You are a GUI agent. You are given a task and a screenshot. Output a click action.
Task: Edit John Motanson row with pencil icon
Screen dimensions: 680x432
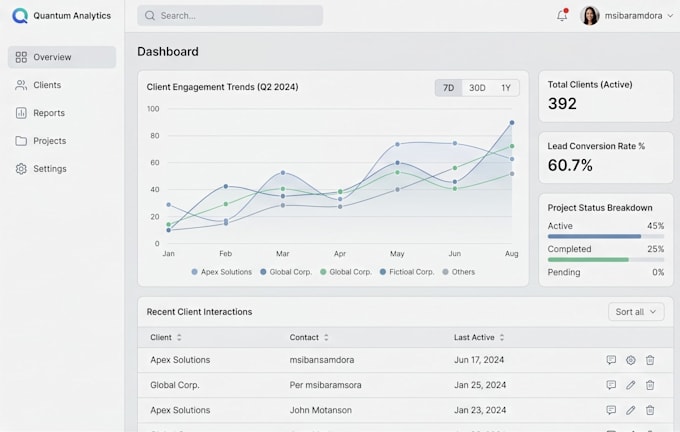click(631, 410)
